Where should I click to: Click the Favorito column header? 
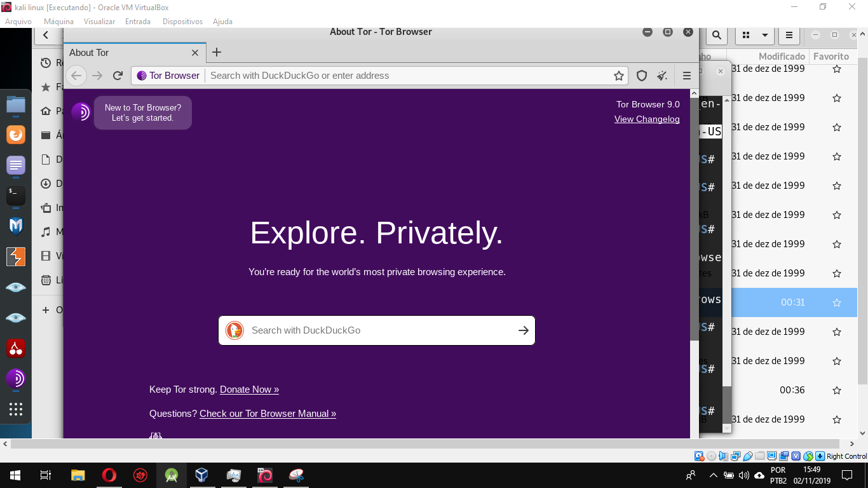[x=831, y=56]
